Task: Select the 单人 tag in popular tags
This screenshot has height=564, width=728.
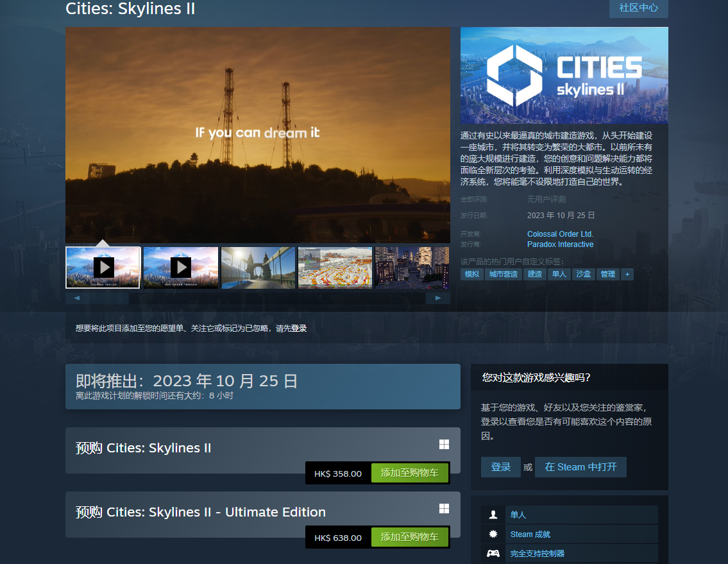Action: tap(559, 274)
